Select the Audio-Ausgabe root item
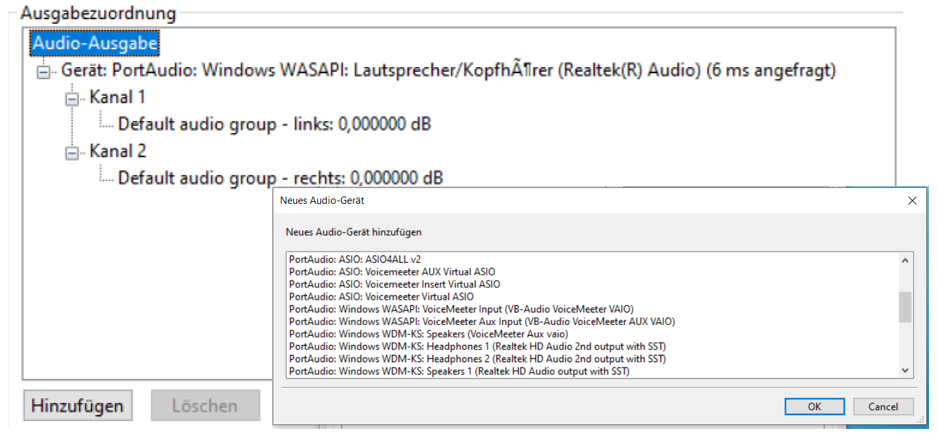This screenshot has height=433, width=938. 95,44
